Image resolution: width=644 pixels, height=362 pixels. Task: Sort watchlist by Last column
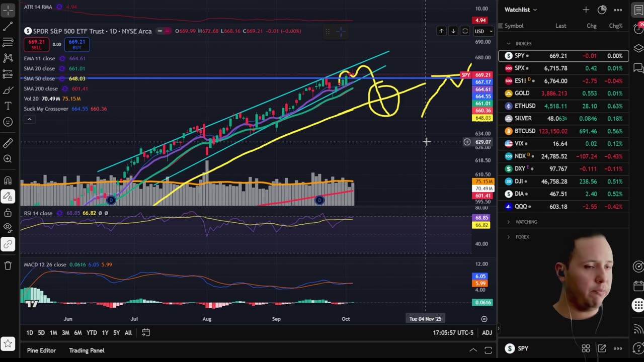(560, 26)
